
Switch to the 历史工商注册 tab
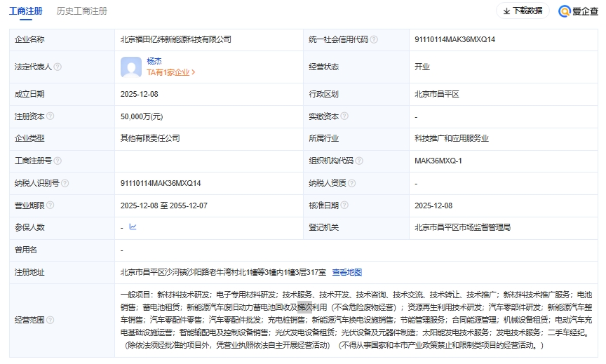pyautogui.click(x=82, y=11)
